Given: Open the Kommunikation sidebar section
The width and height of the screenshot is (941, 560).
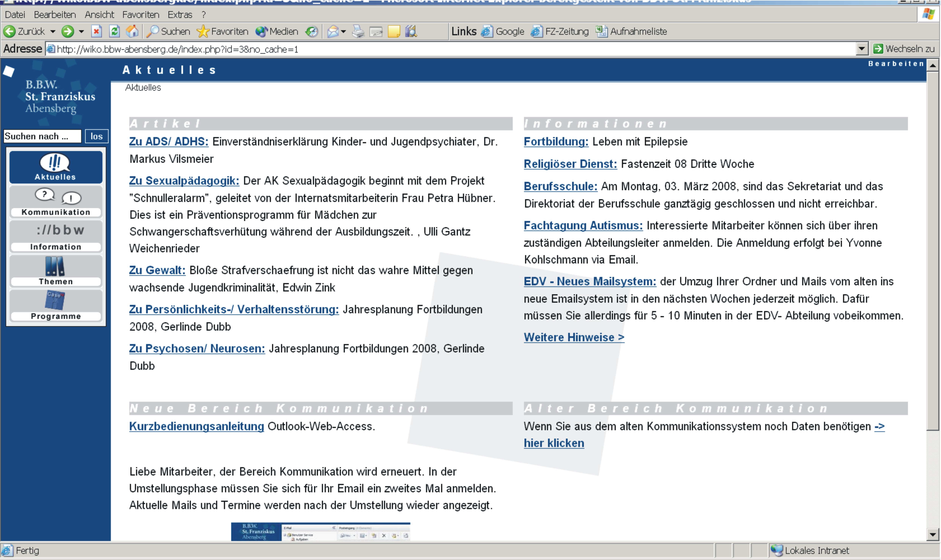Looking at the screenshot, I should click(56, 201).
